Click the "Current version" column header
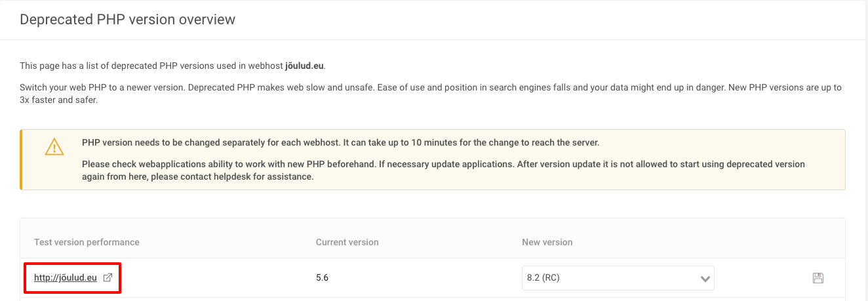The height and width of the screenshot is (301, 868). [347, 242]
